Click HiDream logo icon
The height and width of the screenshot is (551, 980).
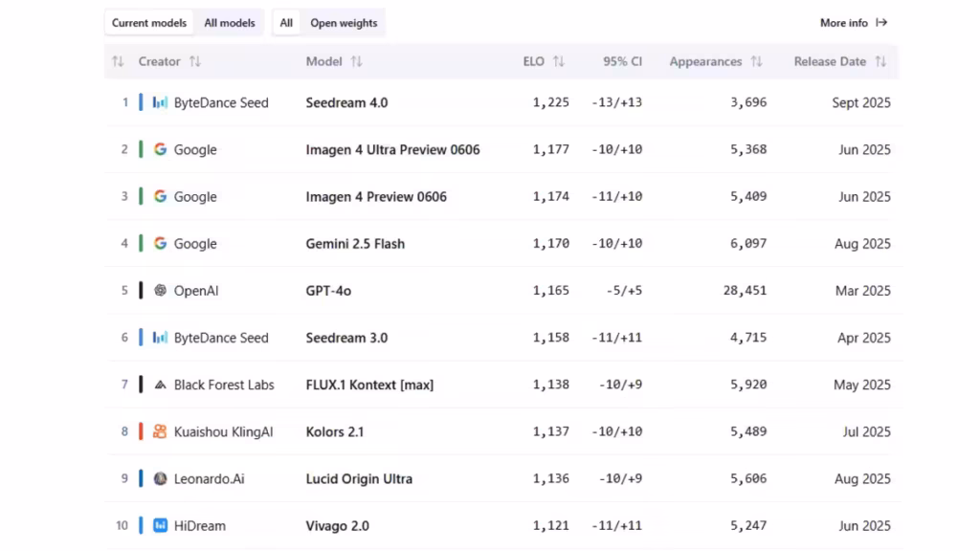[160, 525]
